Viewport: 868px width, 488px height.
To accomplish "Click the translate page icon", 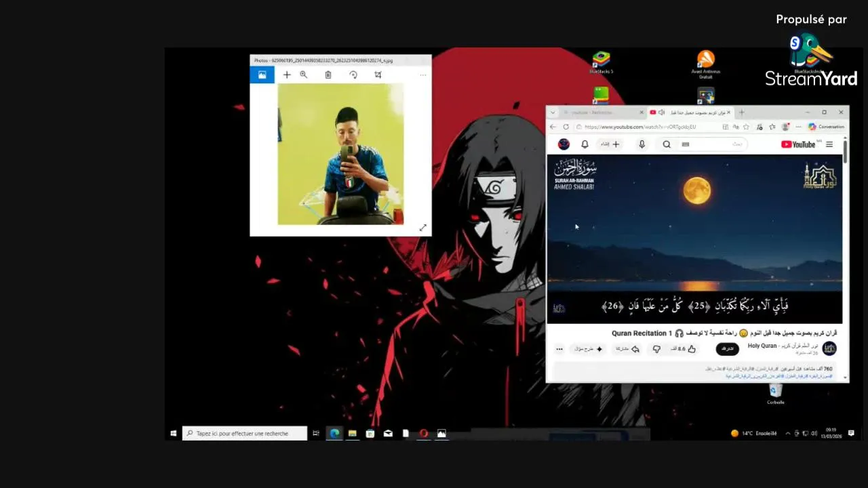I will (736, 127).
